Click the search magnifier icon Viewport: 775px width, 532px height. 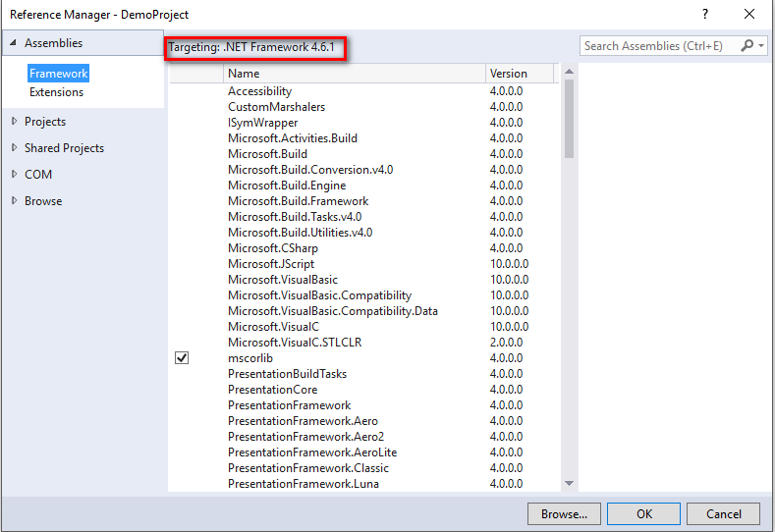pyautogui.click(x=747, y=45)
